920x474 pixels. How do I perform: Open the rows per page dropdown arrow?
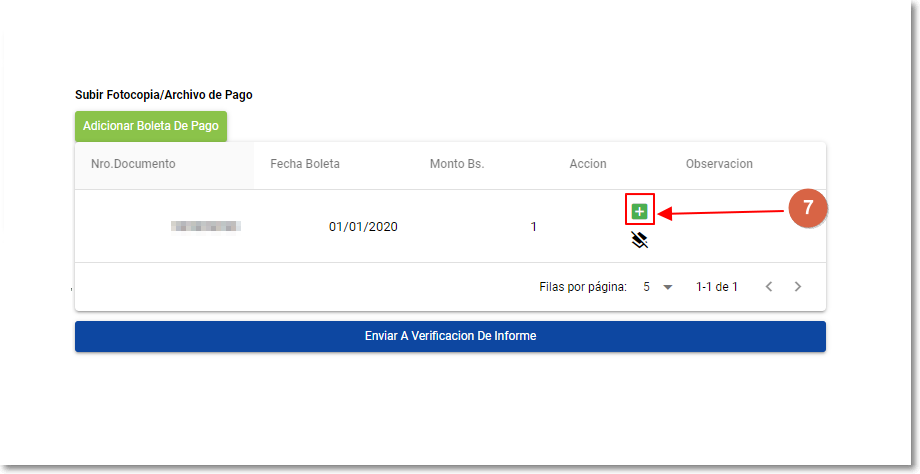[x=668, y=287]
